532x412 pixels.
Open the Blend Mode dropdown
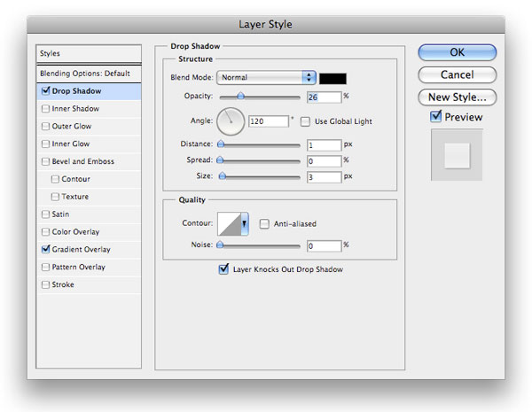pyautogui.click(x=266, y=78)
